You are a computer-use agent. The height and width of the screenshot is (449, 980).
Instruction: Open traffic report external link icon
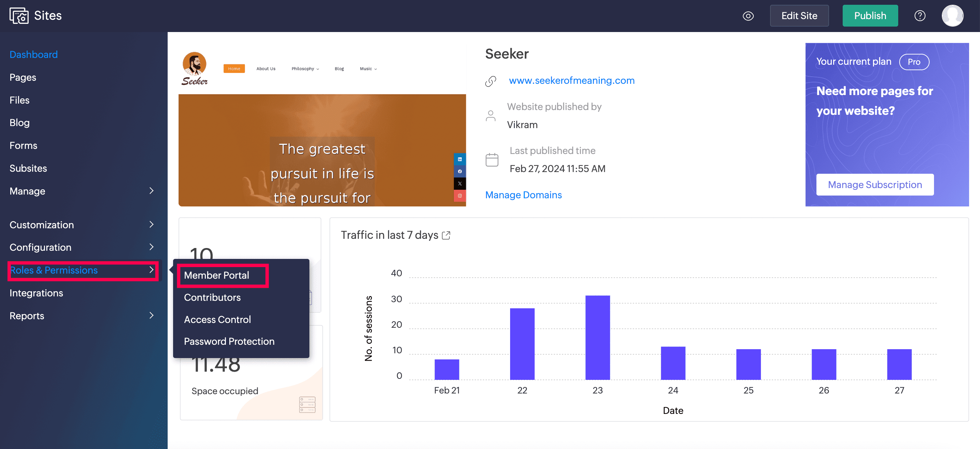coord(446,235)
